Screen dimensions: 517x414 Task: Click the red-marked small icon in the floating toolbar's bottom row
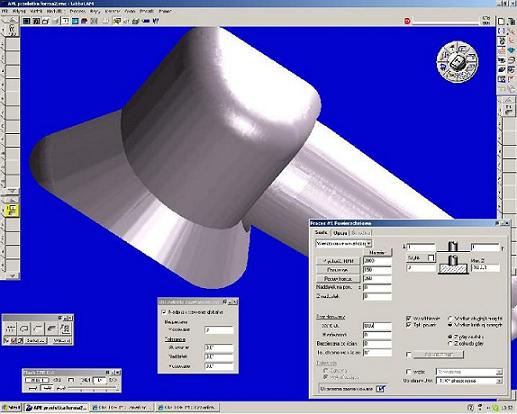coord(14,340)
